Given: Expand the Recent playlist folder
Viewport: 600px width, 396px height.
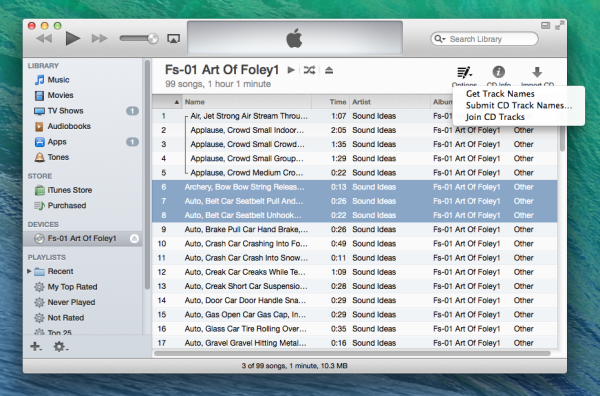Looking at the screenshot, I should (x=29, y=271).
